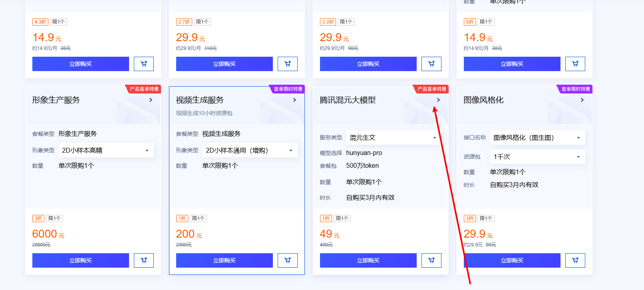Click 立即购买 for 形象生产服务
Image resolution: width=644 pixels, height=290 pixels.
[81, 260]
